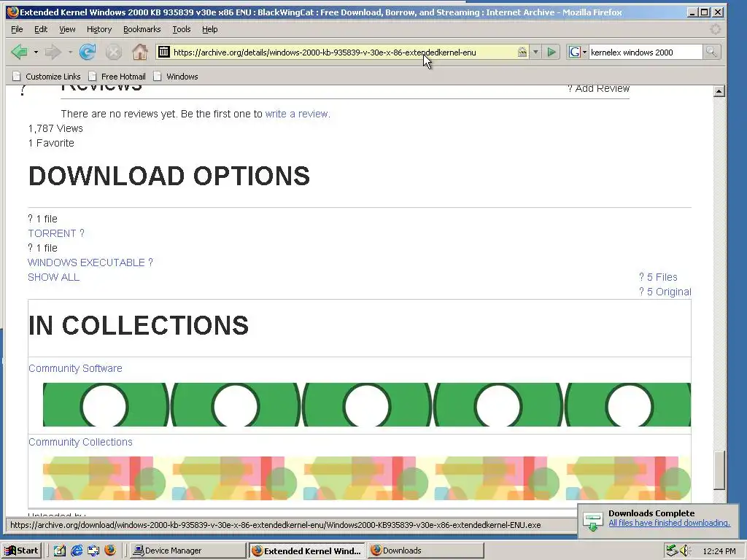Go back with the green Back arrow
The width and height of the screenshot is (747, 560).
click(20, 52)
